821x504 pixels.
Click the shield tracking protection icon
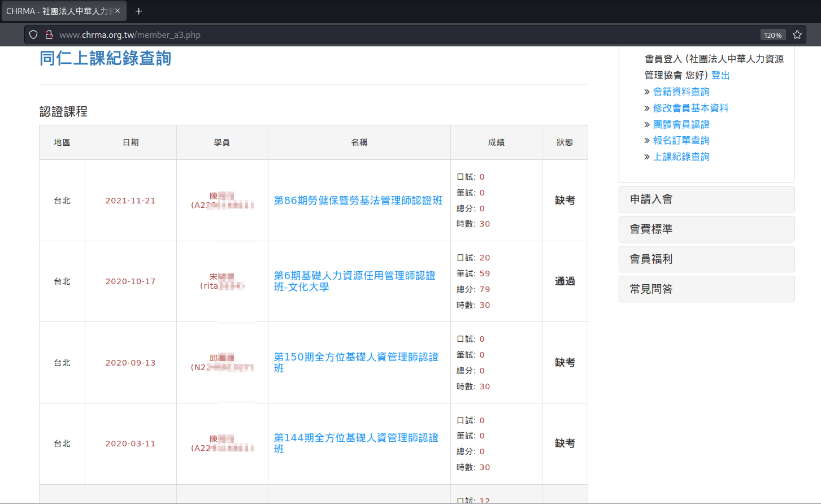(33, 34)
